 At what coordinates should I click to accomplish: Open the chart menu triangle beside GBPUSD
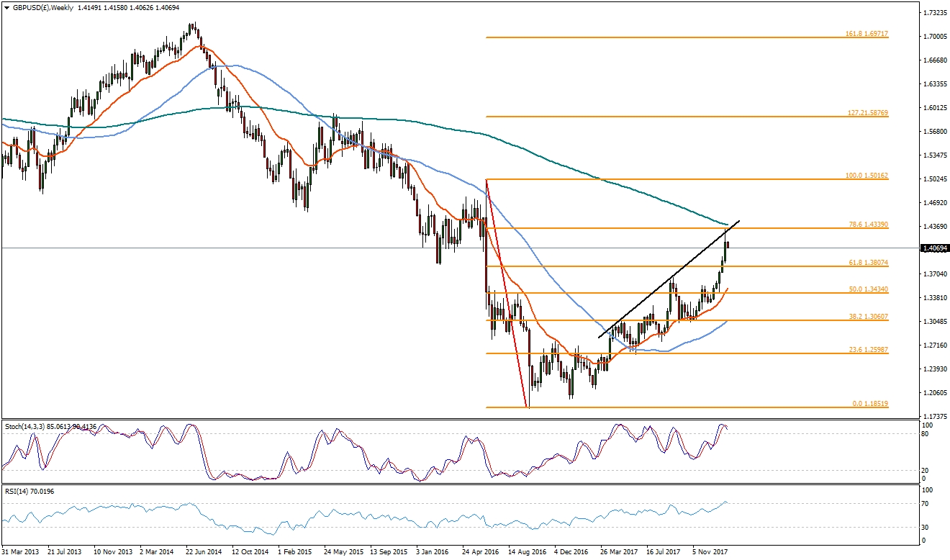6,7
